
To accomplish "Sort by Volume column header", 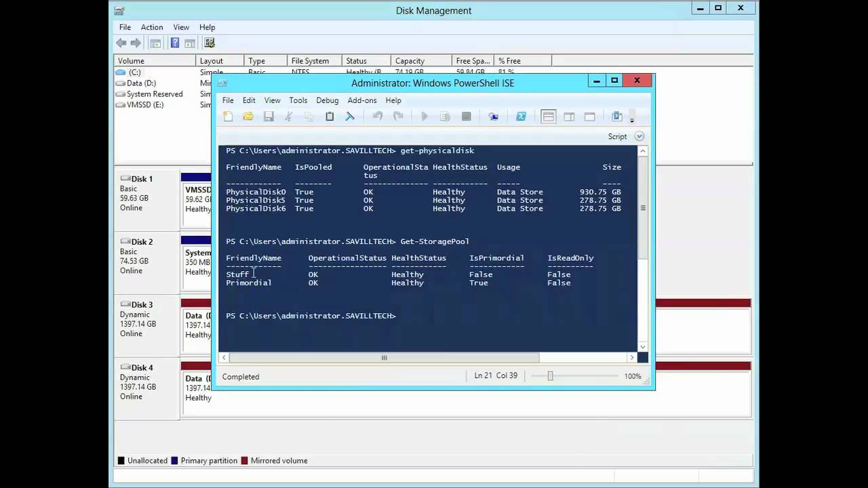I will pyautogui.click(x=155, y=60).
